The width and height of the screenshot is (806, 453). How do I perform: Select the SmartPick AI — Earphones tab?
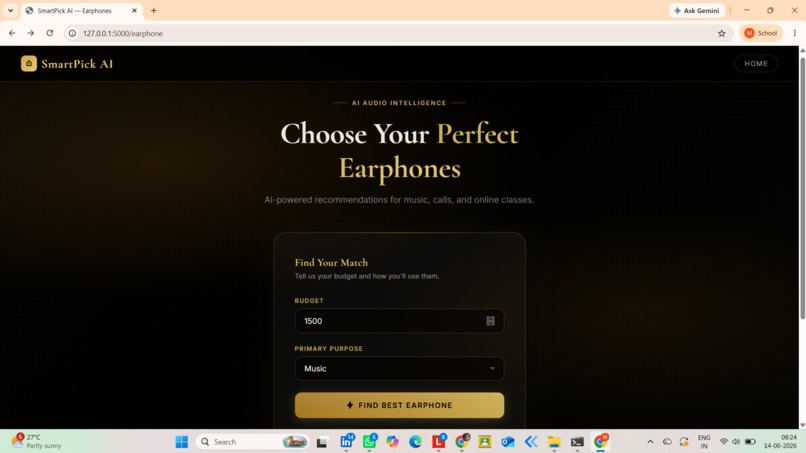pos(82,11)
